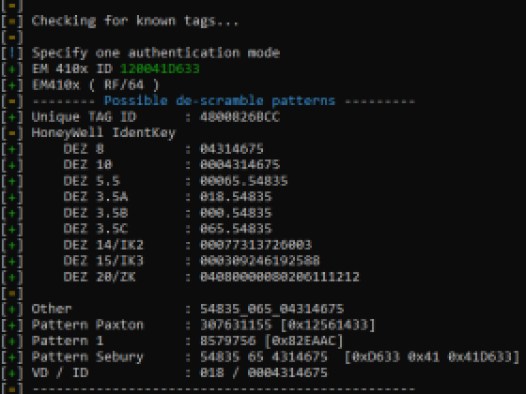Click Paxton hex value [0x12561433]
This screenshot has height=394, width=526.
click(328, 325)
